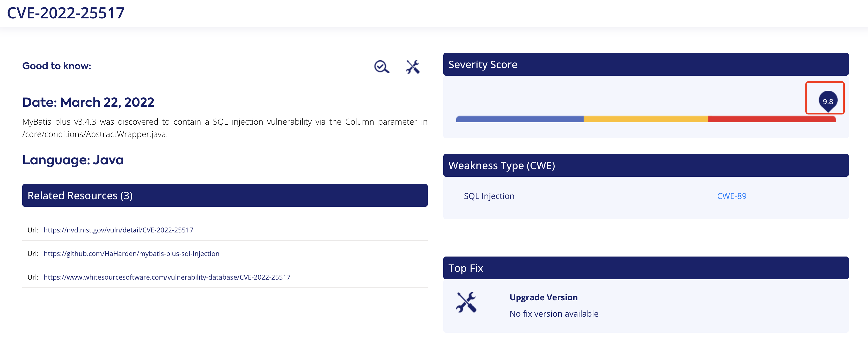
Task: Click the magnifier checkmark icon
Action: point(381,67)
